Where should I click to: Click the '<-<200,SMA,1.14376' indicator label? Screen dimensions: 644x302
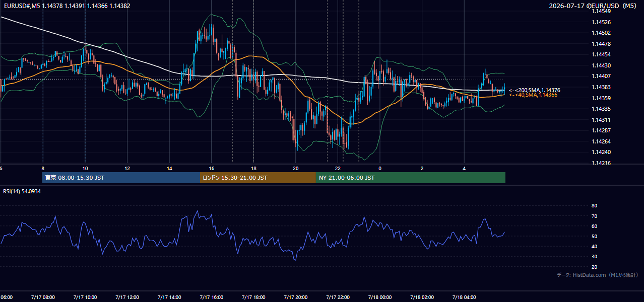[x=535, y=90]
